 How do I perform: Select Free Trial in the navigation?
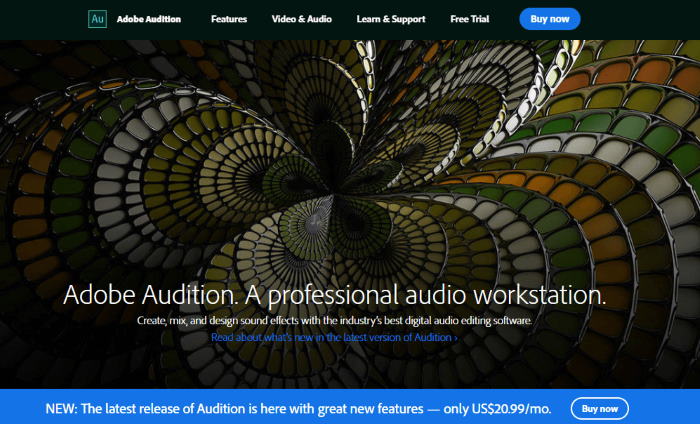(470, 19)
